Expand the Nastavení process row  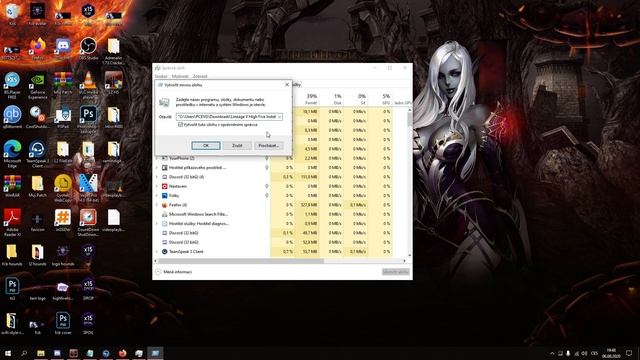(157, 186)
